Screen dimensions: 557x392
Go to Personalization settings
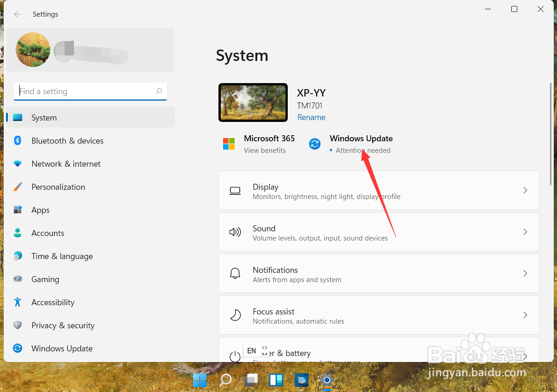(91, 187)
